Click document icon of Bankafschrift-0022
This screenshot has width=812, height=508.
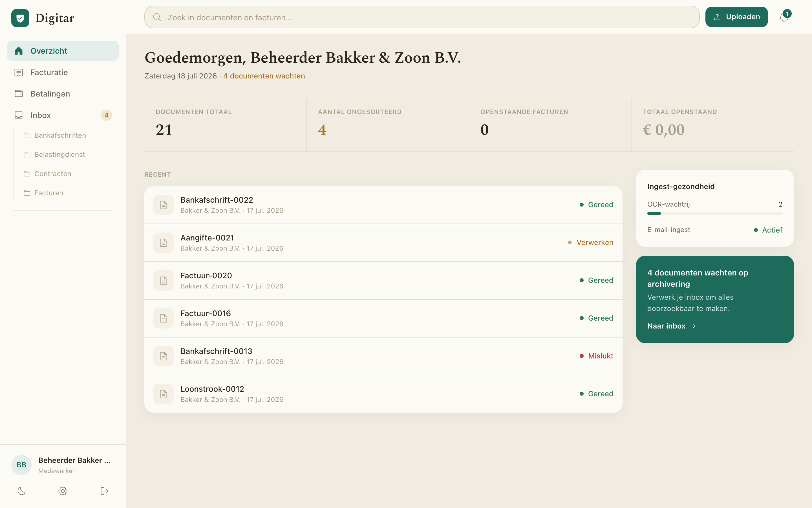click(x=164, y=205)
